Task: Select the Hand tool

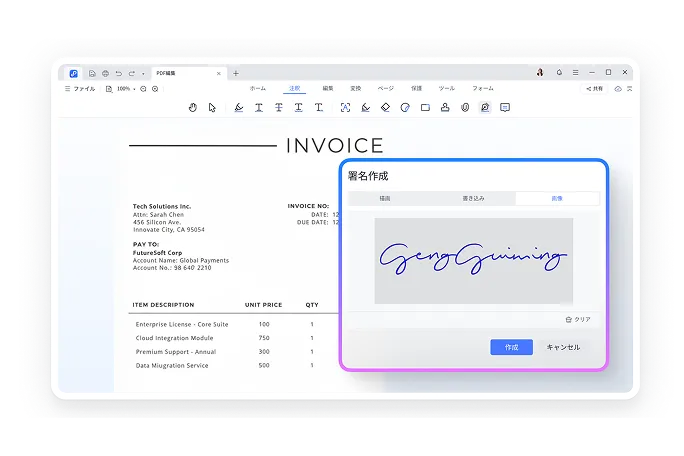Action: 193,107
